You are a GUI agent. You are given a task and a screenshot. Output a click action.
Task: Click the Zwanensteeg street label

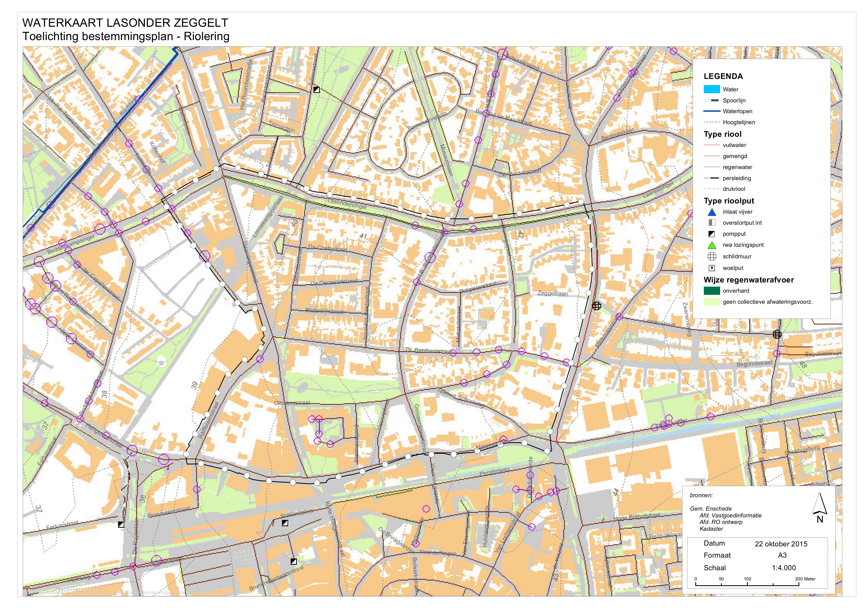coord(687,319)
